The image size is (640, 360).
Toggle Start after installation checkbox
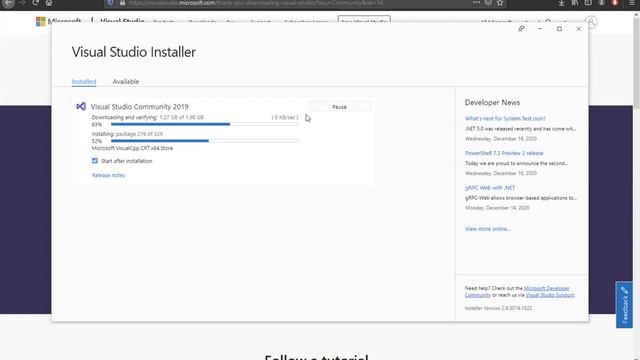[95, 161]
